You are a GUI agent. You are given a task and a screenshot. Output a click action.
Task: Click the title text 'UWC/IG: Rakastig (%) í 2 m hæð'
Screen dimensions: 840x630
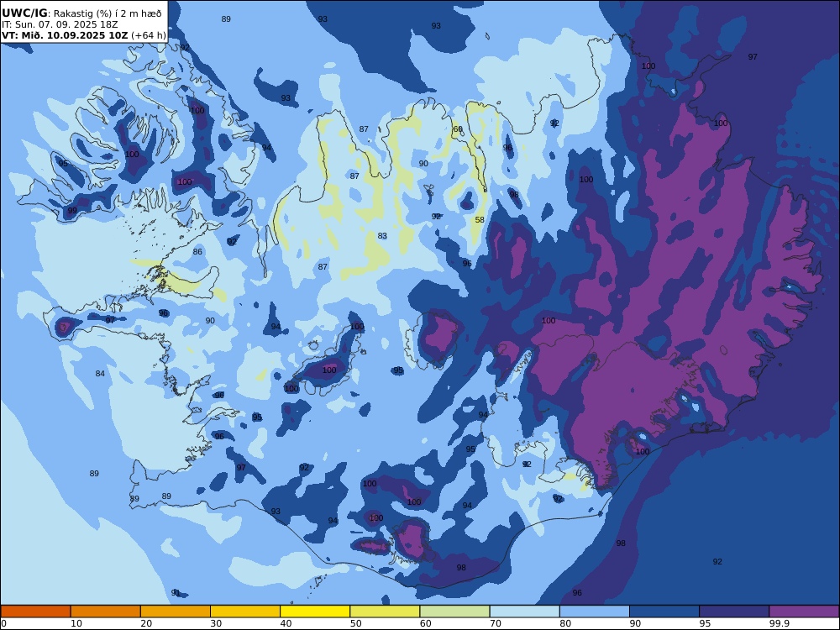pyautogui.click(x=81, y=13)
